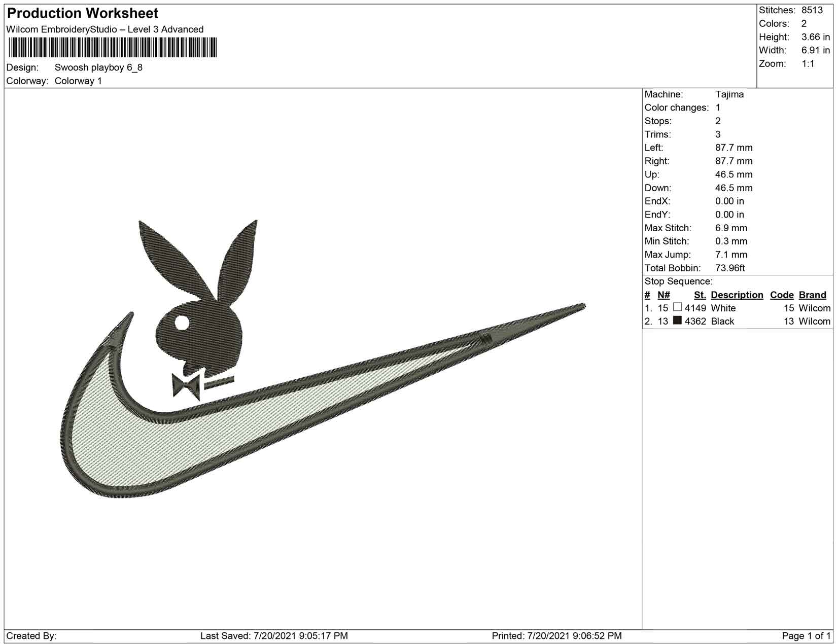This screenshot has width=837, height=644.
Task: Click the "Stops:" label
Action: pyautogui.click(x=658, y=121)
